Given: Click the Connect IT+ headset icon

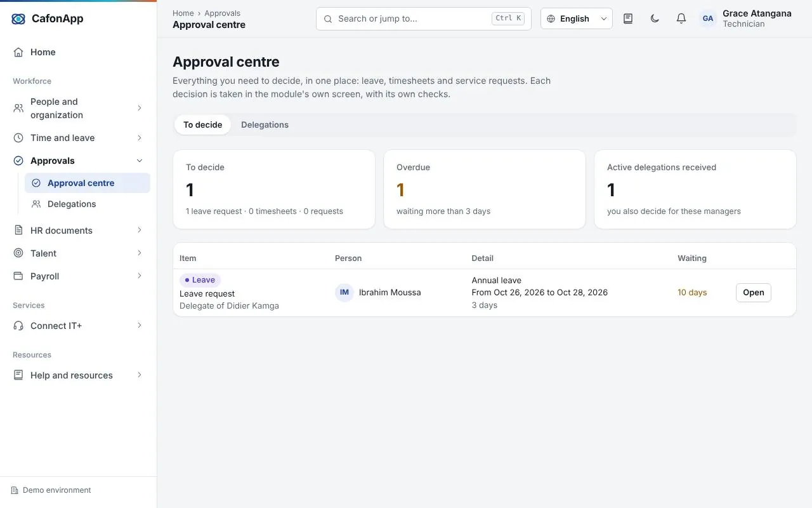Looking at the screenshot, I should coord(18,326).
